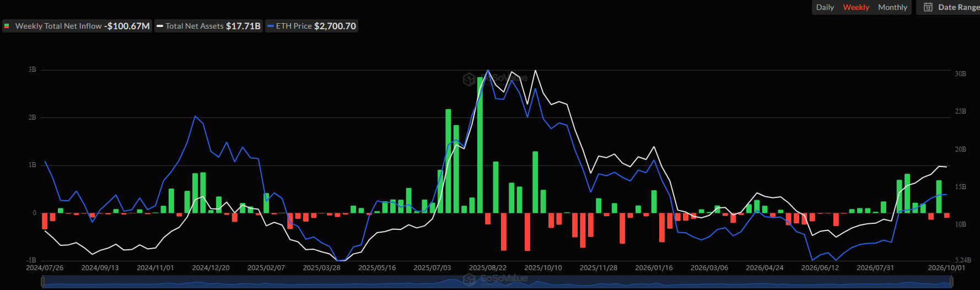This screenshot has height=290, width=980.
Task: Click the tallest green inflow bar near 2025/08/22
Action: pos(480,145)
